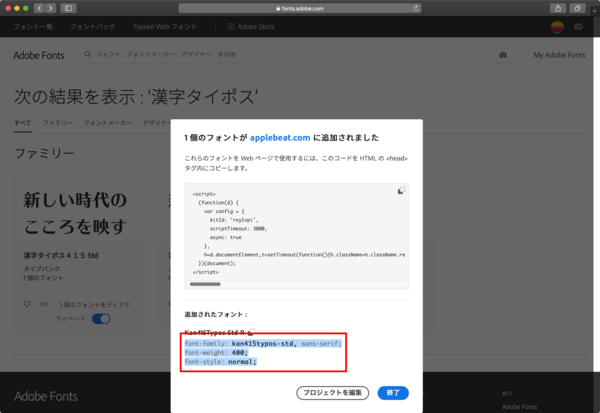Viewport: 600px width, 413px height.
Task: Open the Adobe Stock link
Action: (x=251, y=26)
